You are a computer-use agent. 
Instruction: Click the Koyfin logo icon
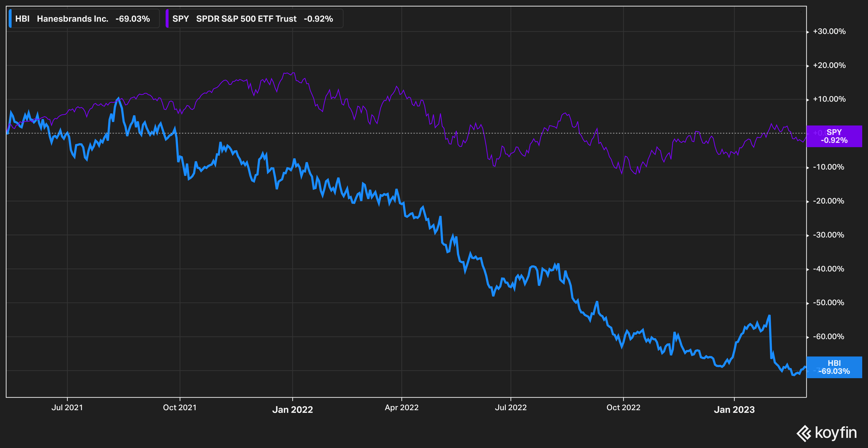point(803,434)
